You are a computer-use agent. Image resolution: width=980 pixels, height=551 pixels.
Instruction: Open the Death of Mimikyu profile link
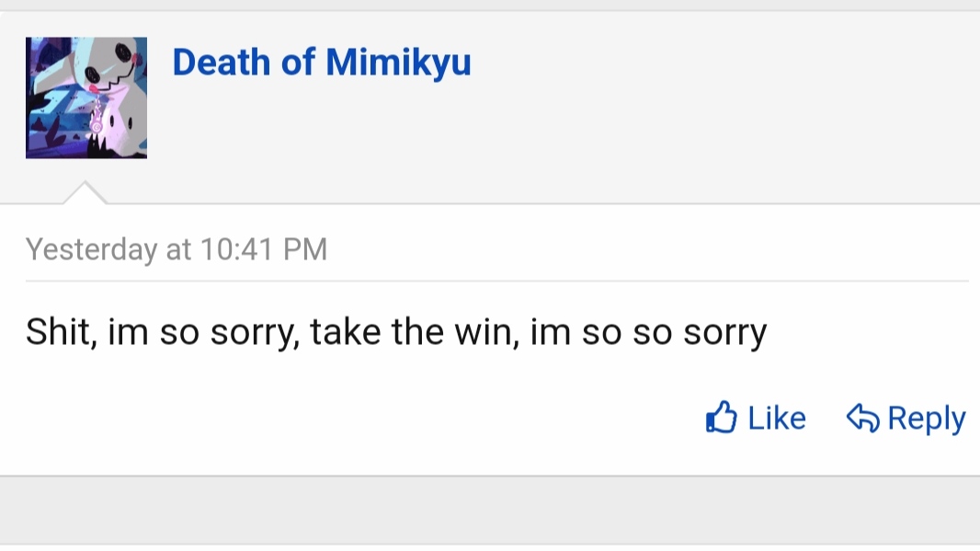(321, 62)
